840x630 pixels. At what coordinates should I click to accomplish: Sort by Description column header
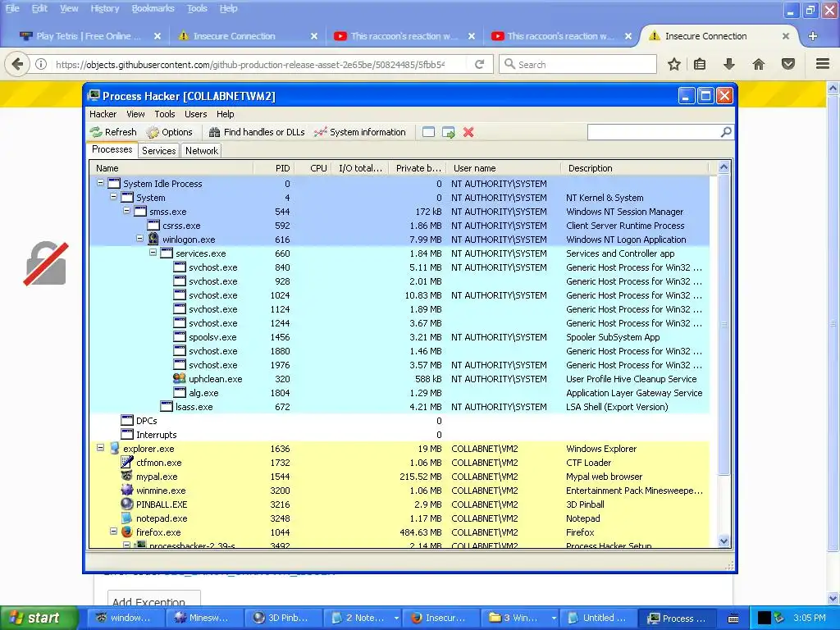click(635, 168)
